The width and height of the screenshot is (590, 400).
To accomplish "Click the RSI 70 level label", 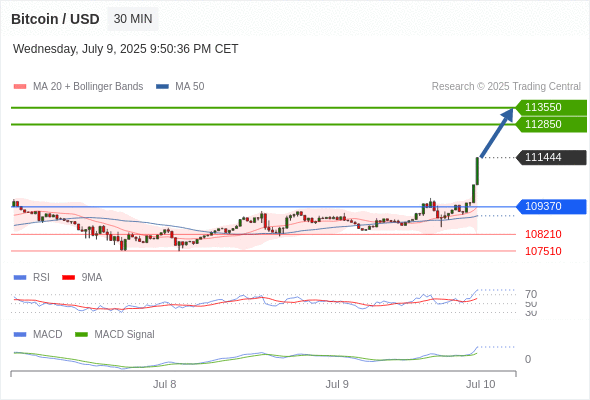I will click(531, 294).
